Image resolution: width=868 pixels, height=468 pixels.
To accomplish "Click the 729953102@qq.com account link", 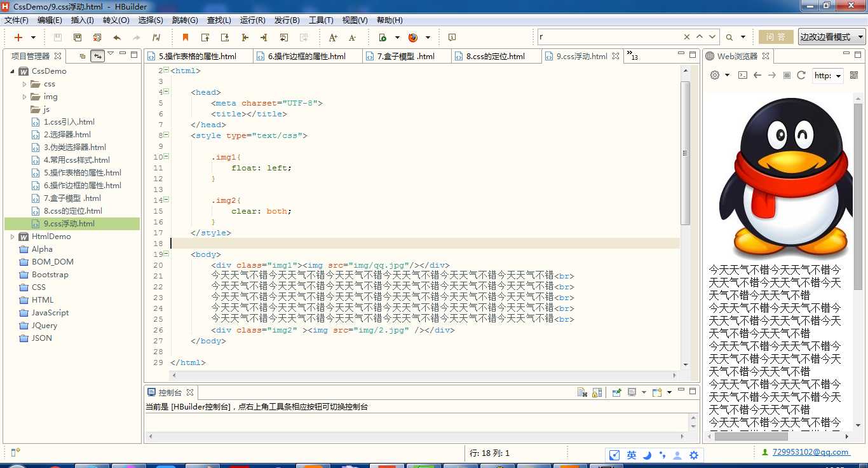I will [x=811, y=452].
